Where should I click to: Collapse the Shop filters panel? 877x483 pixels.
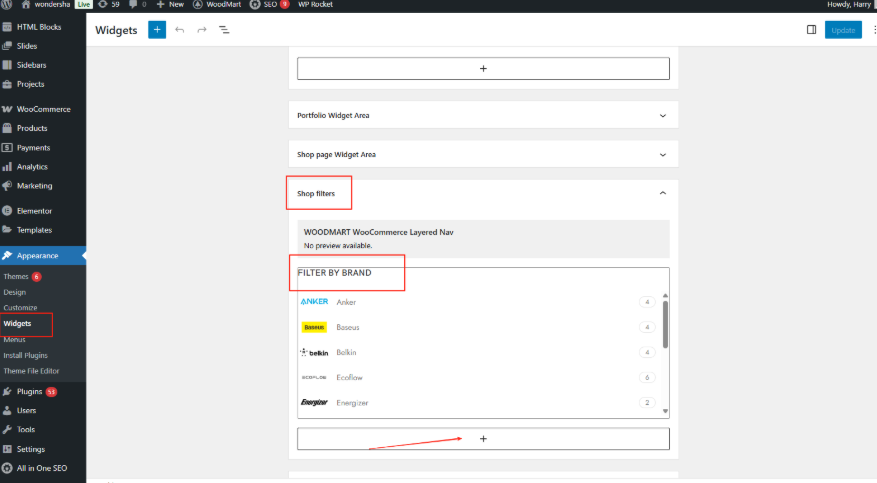662,193
